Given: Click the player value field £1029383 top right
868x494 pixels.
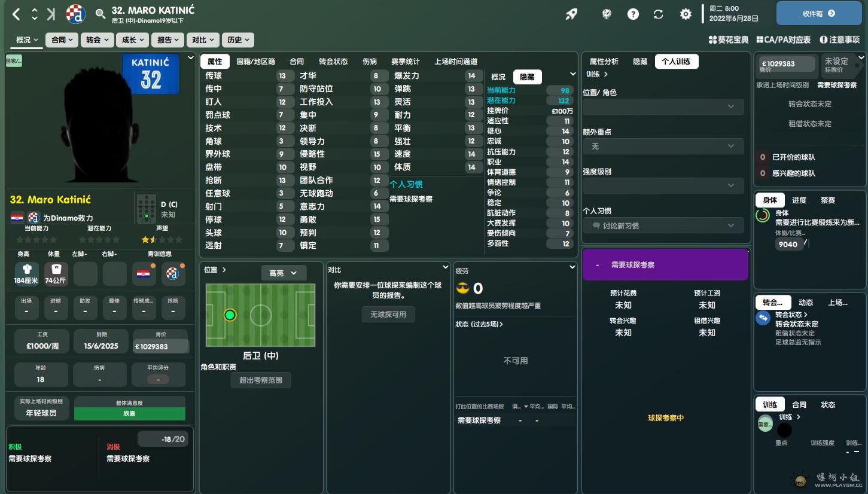Looking at the screenshot, I should point(787,63).
